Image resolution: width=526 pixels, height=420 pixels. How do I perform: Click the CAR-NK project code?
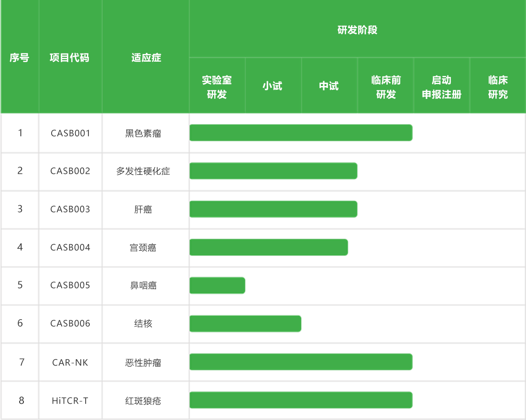click(x=70, y=362)
